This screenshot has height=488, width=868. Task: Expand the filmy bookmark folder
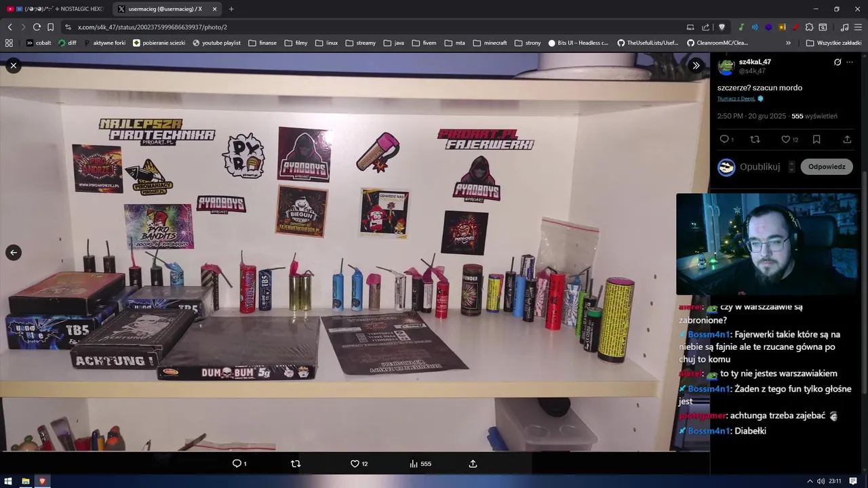[296, 43]
